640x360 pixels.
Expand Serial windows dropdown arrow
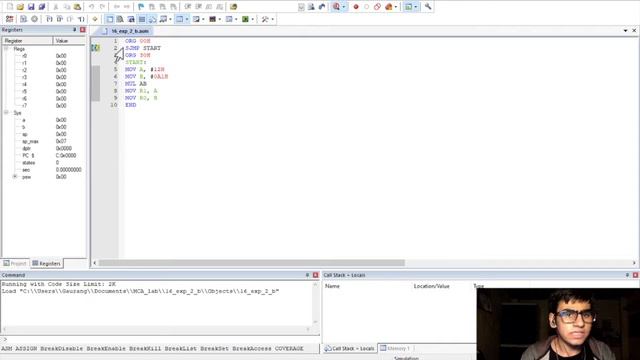[x=203, y=19]
